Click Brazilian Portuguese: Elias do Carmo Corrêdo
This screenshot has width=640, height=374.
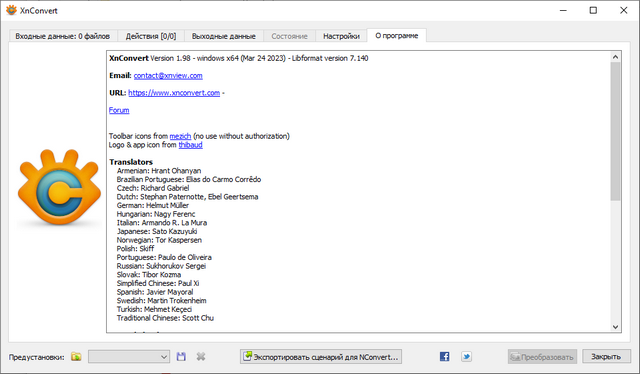(x=189, y=179)
